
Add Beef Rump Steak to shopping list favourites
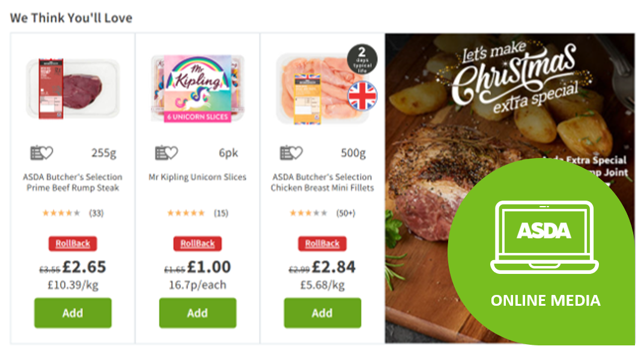(x=41, y=153)
